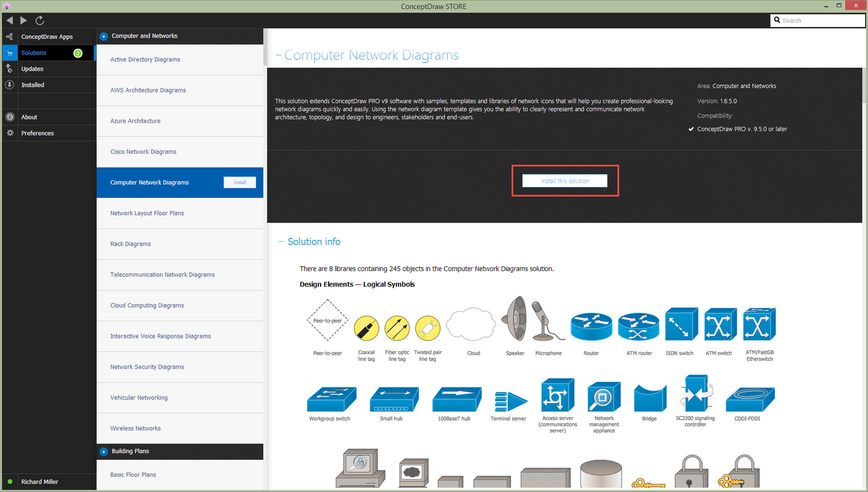868x492 pixels.
Task: Select the Workgroup switch symbol
Action: coord(332,399)
